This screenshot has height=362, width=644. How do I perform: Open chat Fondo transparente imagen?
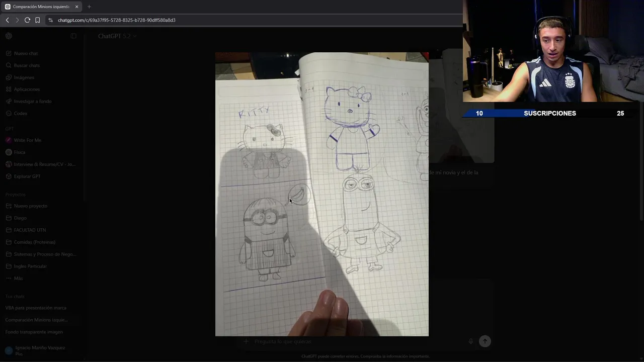[34, 332]
